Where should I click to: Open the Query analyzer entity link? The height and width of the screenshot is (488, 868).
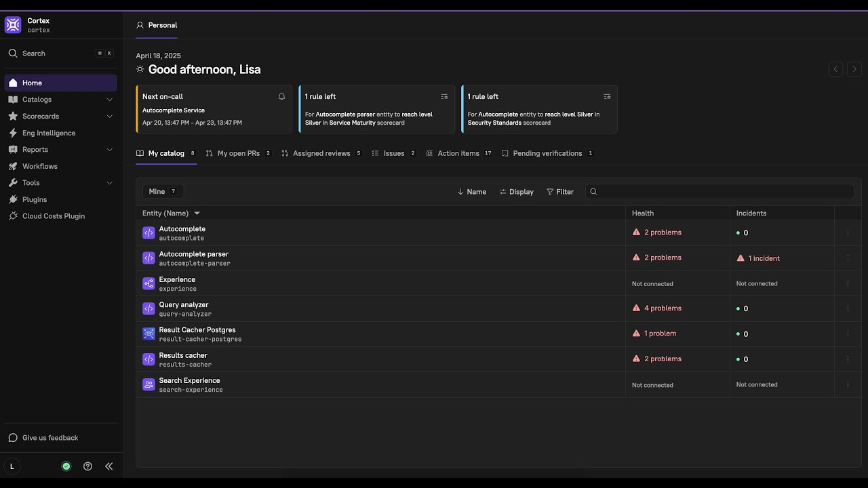tap(184, 305)
